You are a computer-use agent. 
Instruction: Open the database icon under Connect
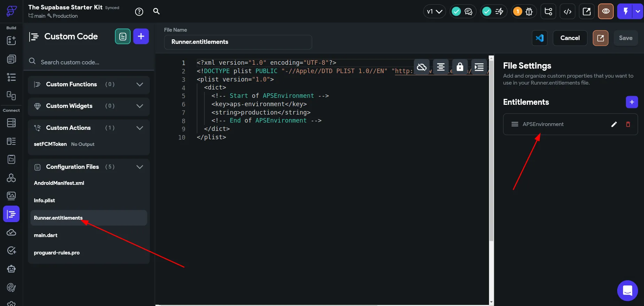pyautogui.click(x=11, y=123)
